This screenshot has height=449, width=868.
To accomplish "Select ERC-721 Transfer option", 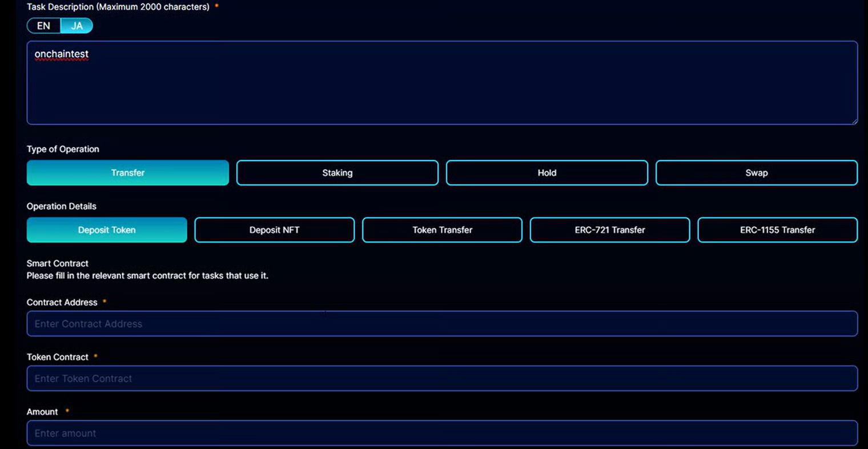I will click(x=609, y=230).
